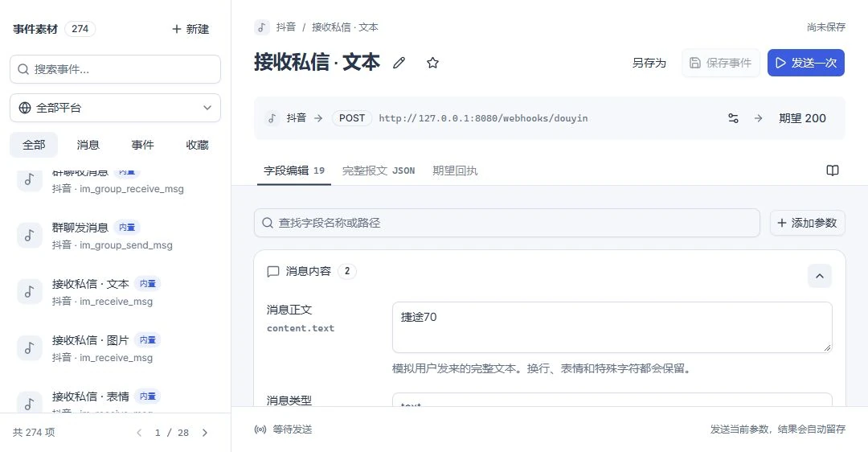Go to previous page of event list
The width and height of the screenshot is (868, 452).
(139, 433)
